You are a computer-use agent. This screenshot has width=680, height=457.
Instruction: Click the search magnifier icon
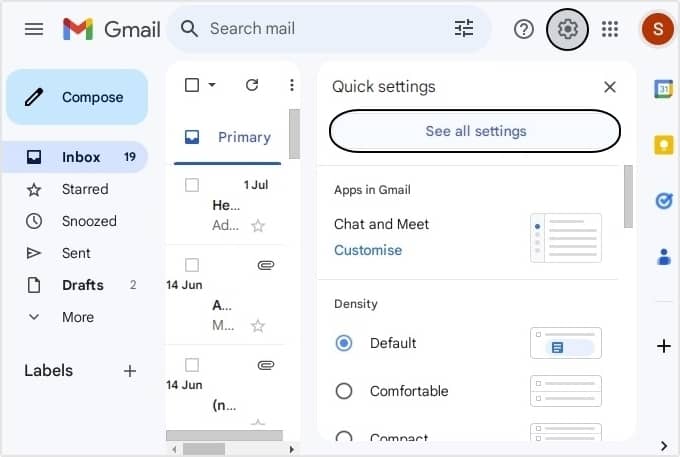[190, 29]
